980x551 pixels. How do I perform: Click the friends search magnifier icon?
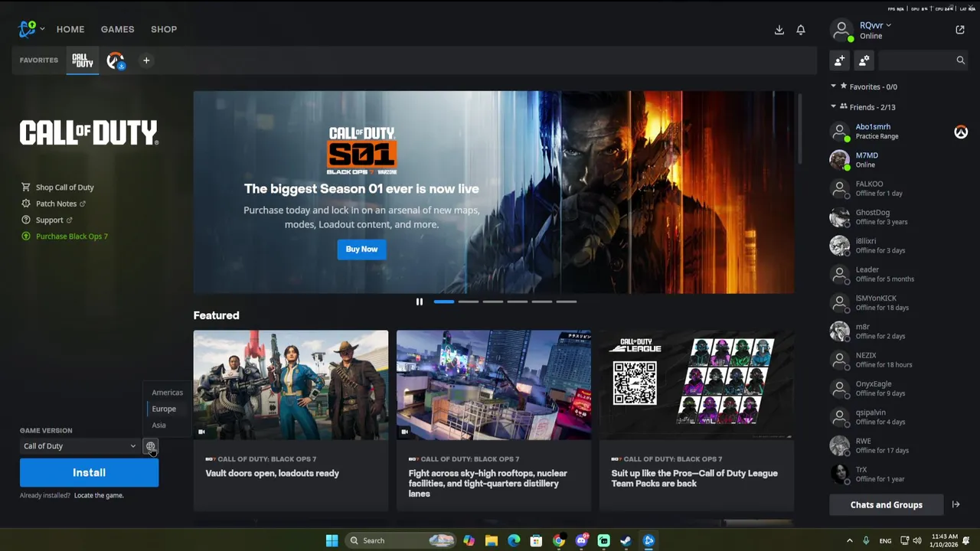(960, 60)
